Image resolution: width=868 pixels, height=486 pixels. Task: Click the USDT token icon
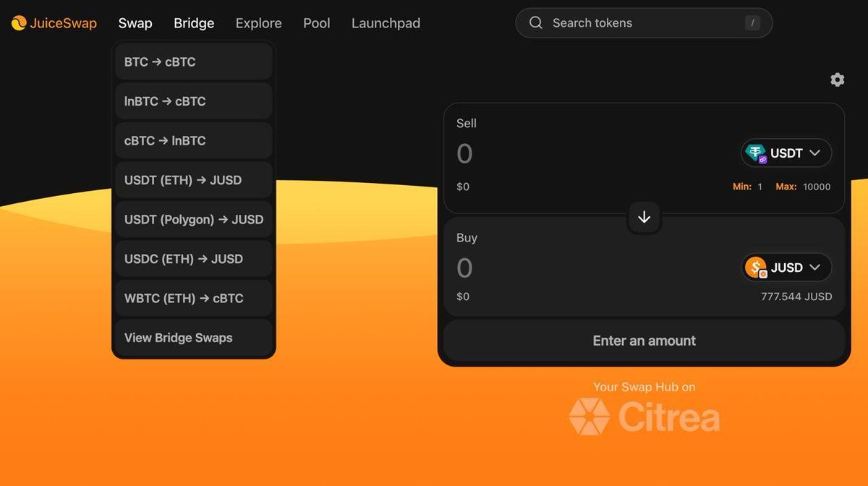[x=756, y=153]
